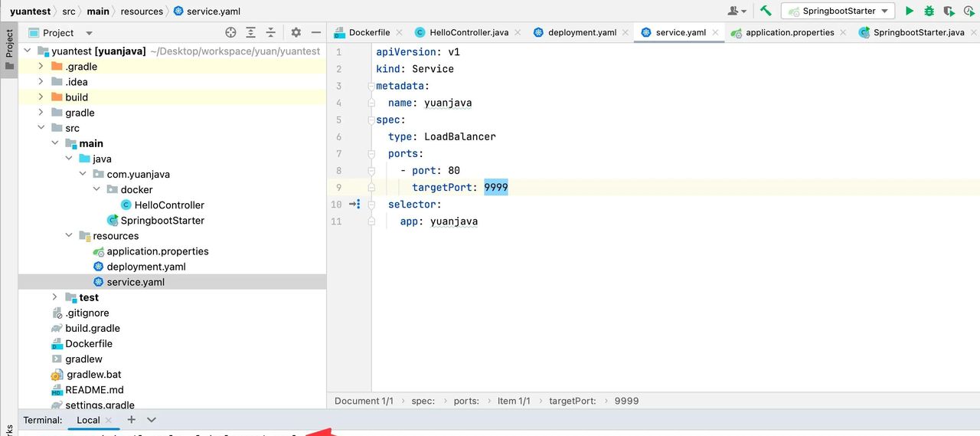Open application.properties in project tree

pos(158,251)
